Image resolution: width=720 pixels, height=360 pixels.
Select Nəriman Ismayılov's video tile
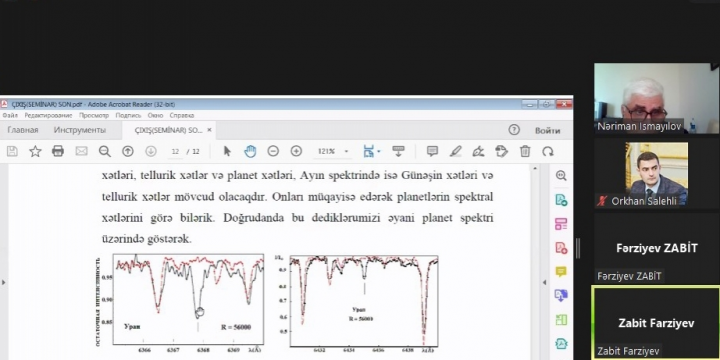[x=656, y=98]
